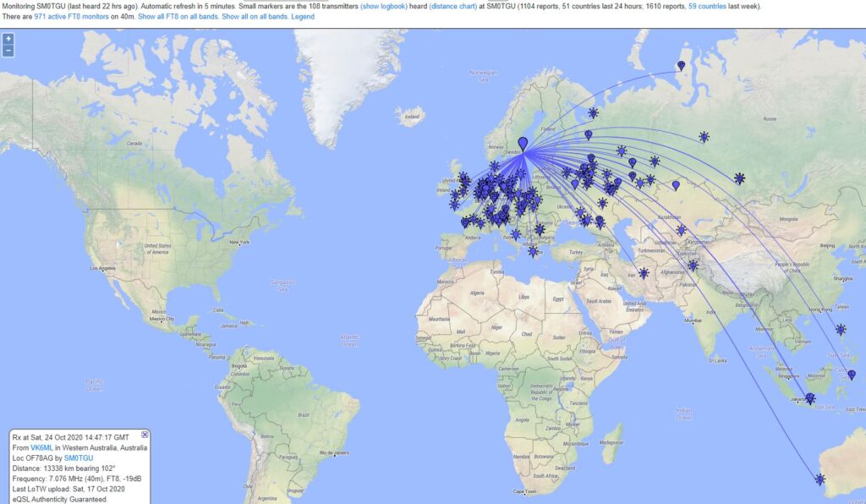Select the marker northwest of the Mongolia label
Image resolution: width=866 pixels, height=504 pixels.
tap(739, 178)
